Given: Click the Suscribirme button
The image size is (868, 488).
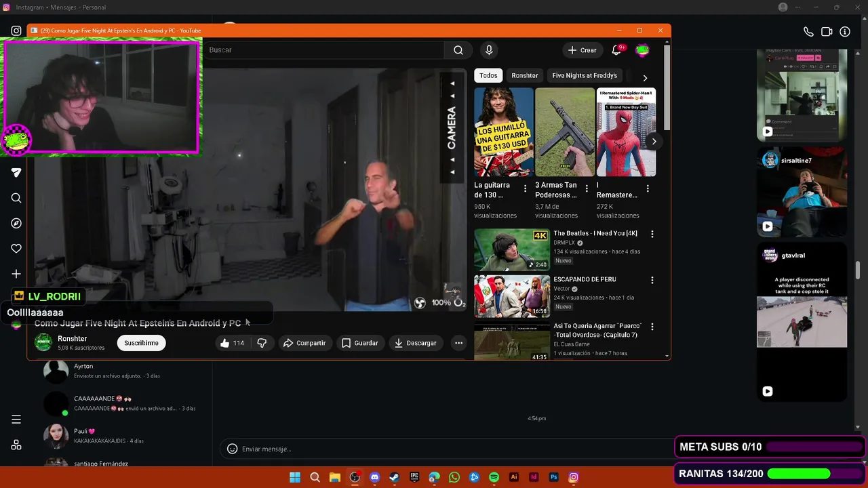Looking at the screenshot, I should [142, 343].
